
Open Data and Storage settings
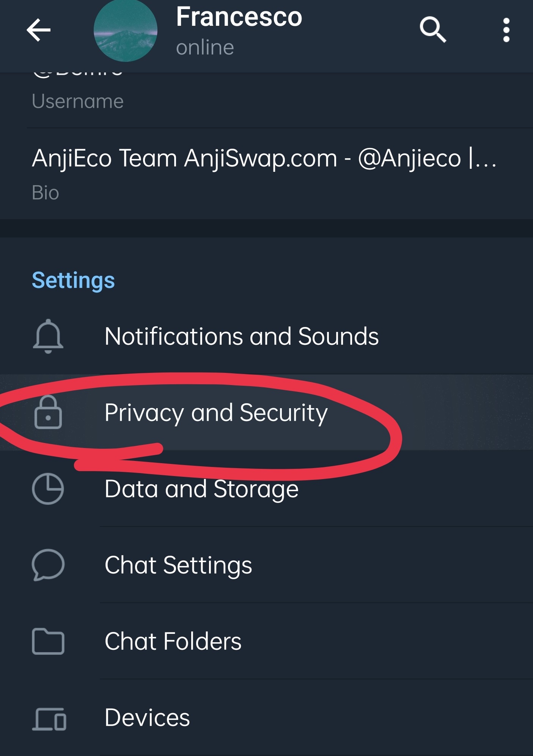201,489
